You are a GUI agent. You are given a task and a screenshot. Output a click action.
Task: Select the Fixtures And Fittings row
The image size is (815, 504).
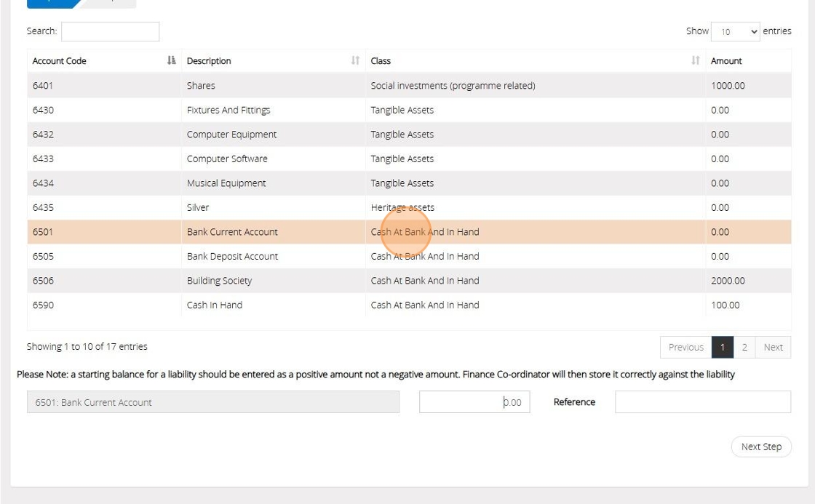228,111
